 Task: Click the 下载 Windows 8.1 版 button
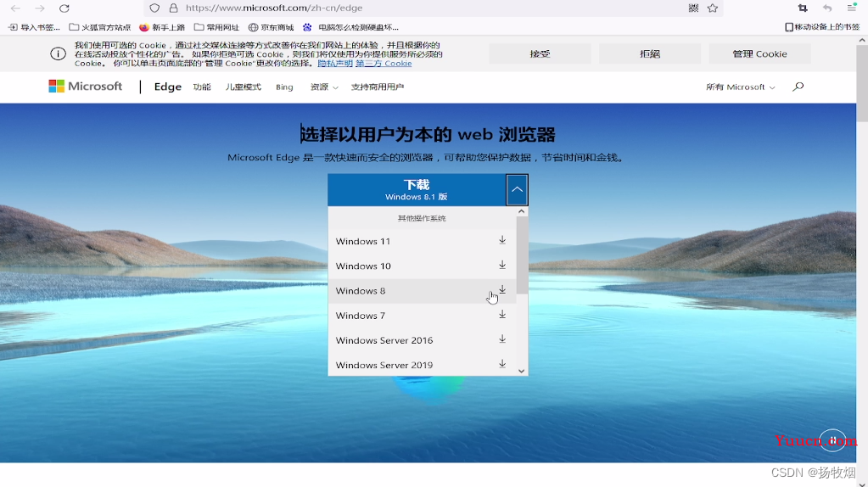pyautogui.click(x=417, y=190)
